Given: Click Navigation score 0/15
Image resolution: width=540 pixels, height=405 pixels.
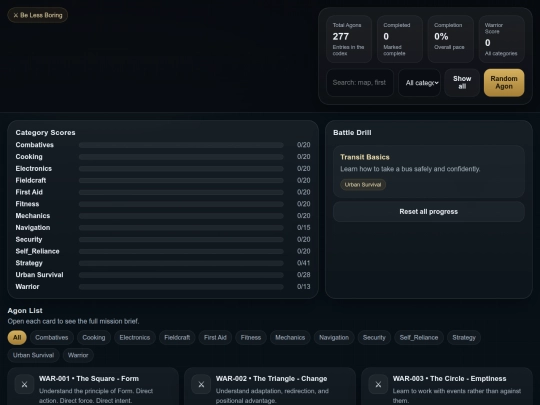Looking at the screenshot, I should pyautogui.click(x=303, y=228).
